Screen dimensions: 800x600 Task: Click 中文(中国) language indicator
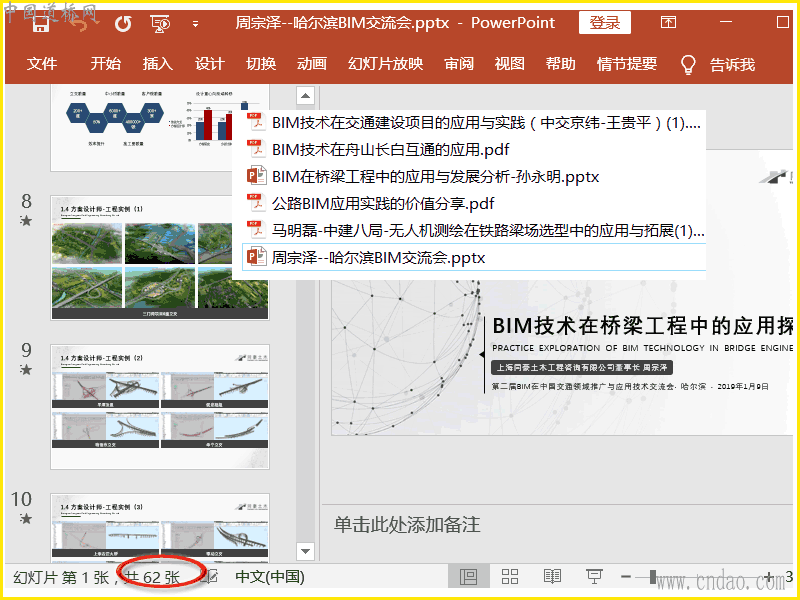[x=270, y=577]
